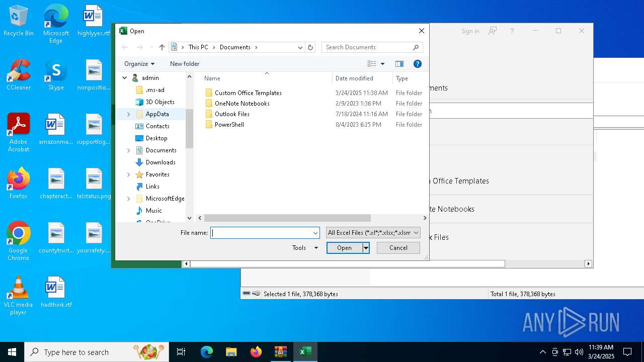Click the Edge icon in taskbar

pos(207,352)
